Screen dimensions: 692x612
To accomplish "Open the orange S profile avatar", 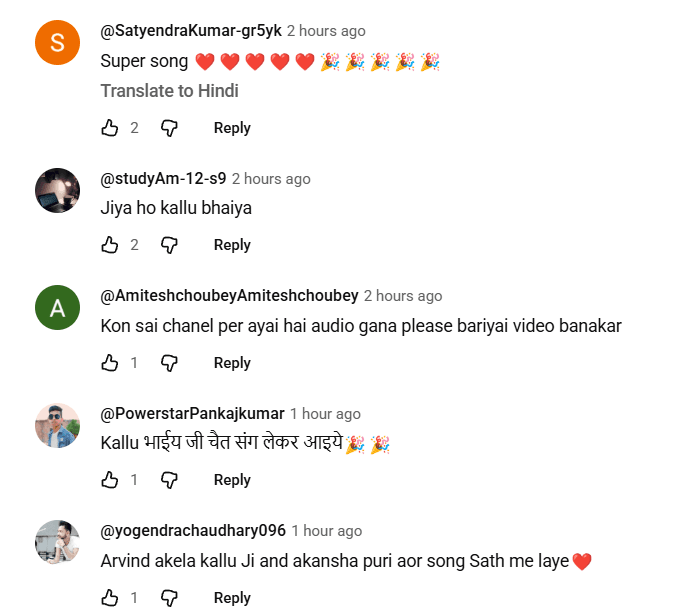I will (x=57, y=43).
